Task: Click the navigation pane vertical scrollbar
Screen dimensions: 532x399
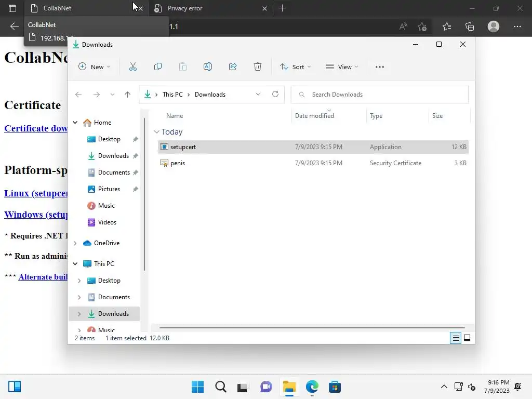Action: pyautogui.click(x=144, y=194)
